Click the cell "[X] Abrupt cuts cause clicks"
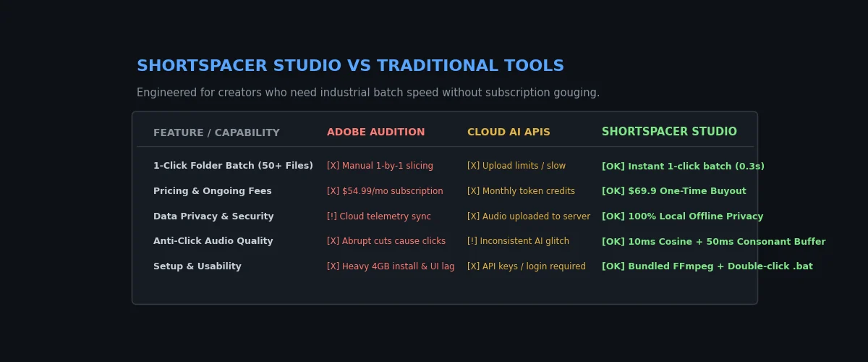This screenshot has width=868, height=362. click(x=386, y=241)
